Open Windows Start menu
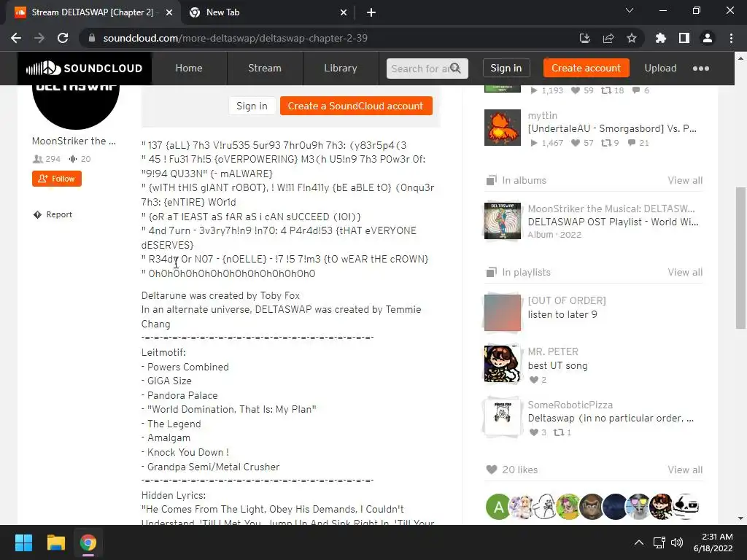Viewport: 747px width, 560px height. pos(23,542)
